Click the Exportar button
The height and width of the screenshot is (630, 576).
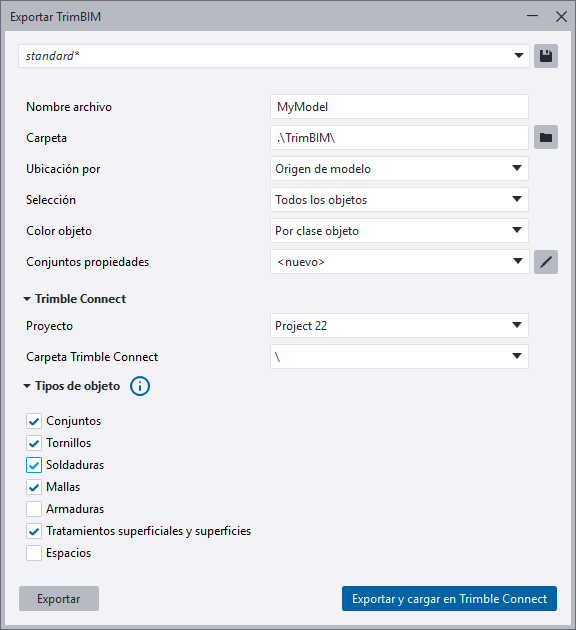[x=59, y=599]
